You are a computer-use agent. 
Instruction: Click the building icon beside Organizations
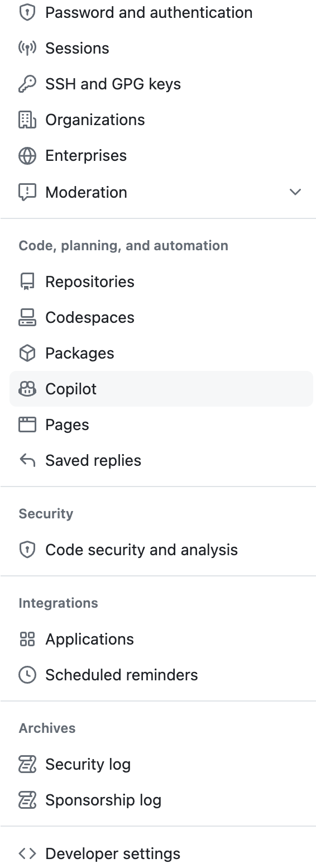click(x=27, y=120)
